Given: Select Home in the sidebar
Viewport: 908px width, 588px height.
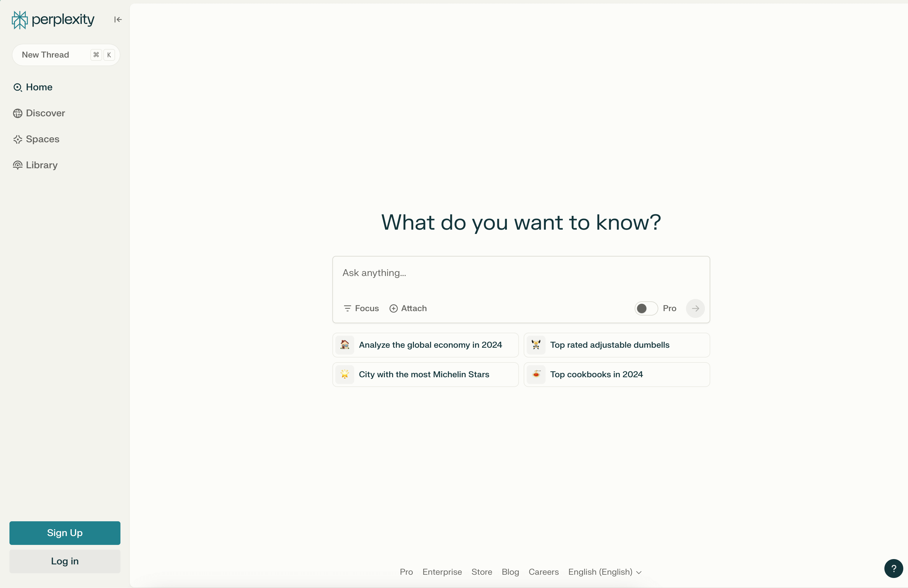Looking at the screenshot, I should coord(39,87).
